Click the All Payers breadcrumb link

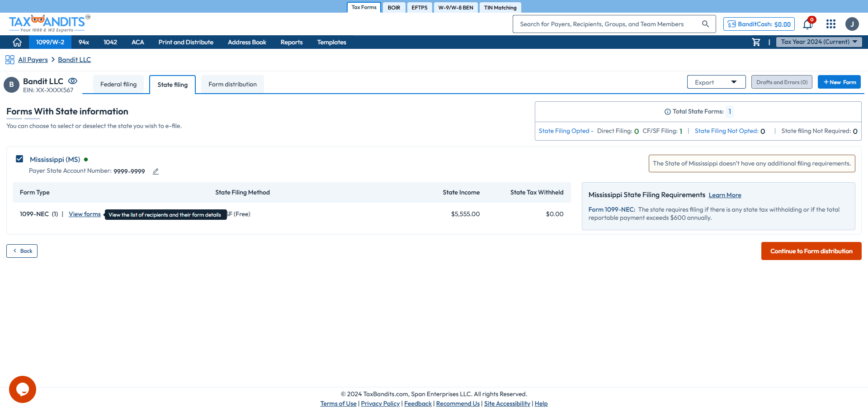coord(33,60)
